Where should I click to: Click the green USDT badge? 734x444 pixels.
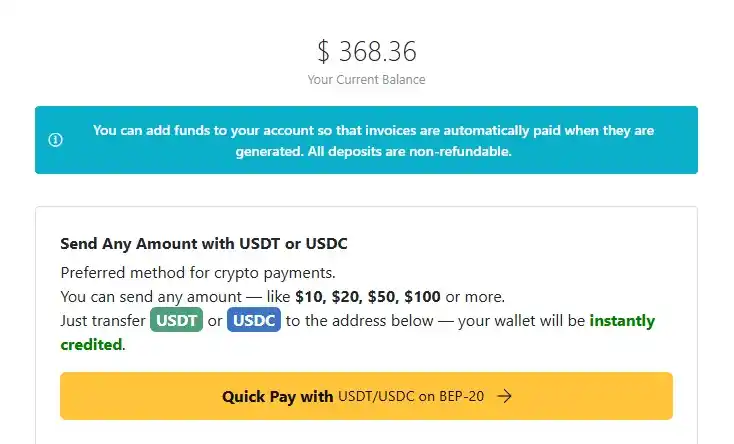(176, 320)
